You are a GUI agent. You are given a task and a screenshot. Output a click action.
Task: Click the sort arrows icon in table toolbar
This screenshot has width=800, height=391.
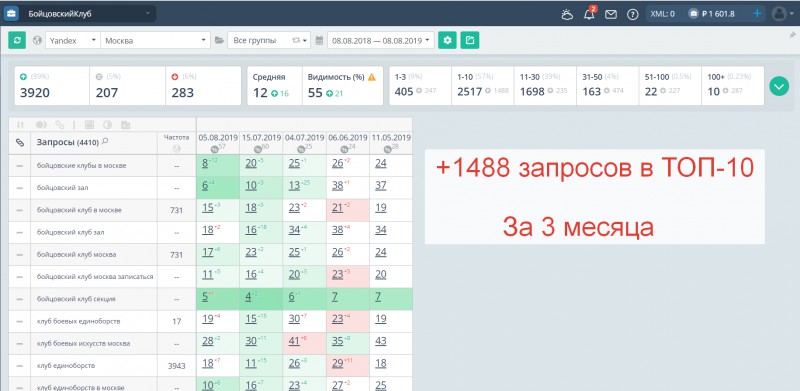(x=20, y=125)
